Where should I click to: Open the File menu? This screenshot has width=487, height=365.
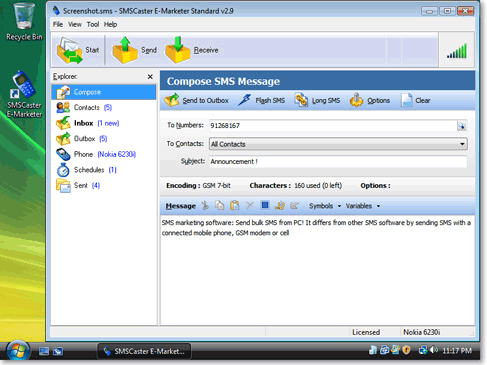(58, 24)
